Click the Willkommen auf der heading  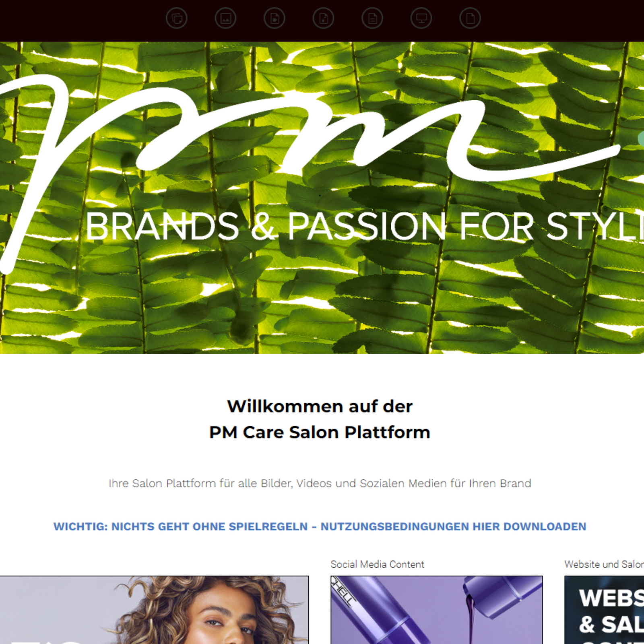(320, 406)
